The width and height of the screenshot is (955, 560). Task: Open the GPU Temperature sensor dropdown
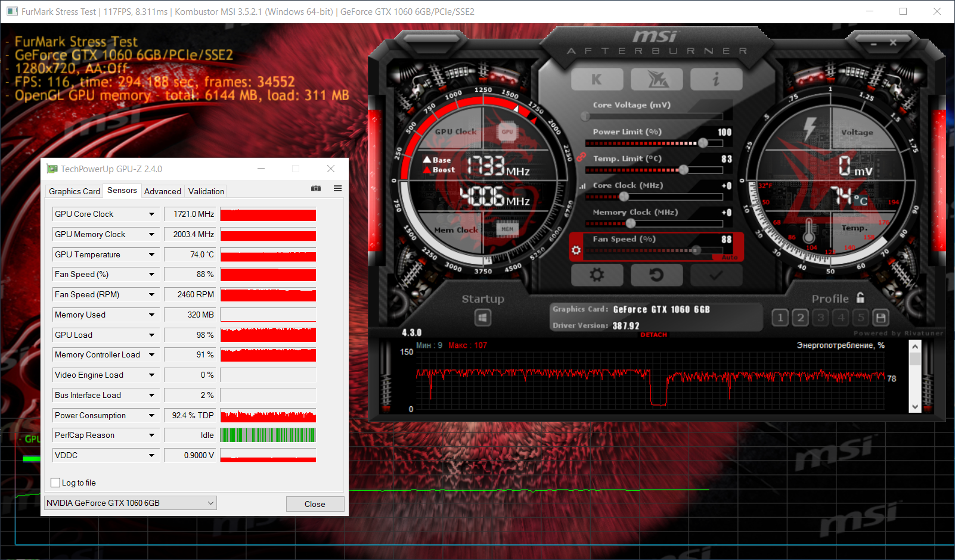point(151,254)
